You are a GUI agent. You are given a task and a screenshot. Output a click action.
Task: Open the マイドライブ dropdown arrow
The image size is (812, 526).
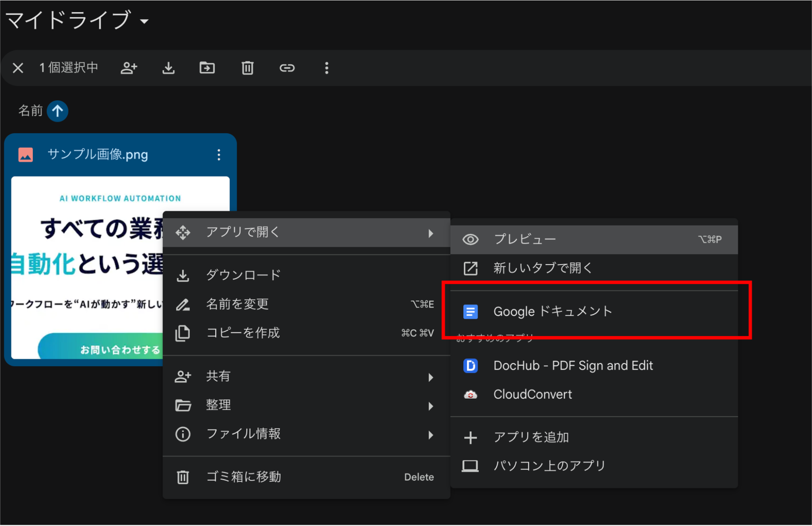tap(145, 21)
